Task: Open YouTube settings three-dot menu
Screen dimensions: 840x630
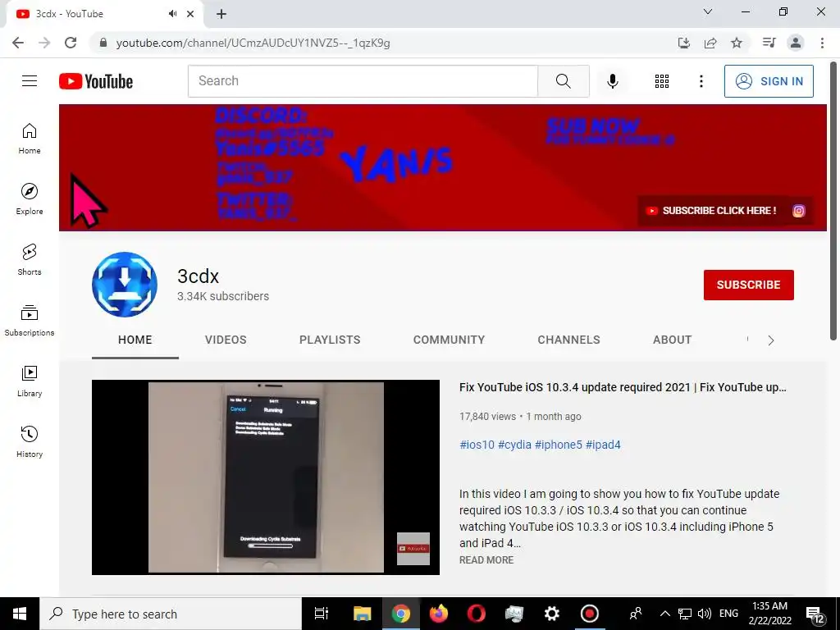Action: pyautogui.click(x=701, y=81)
